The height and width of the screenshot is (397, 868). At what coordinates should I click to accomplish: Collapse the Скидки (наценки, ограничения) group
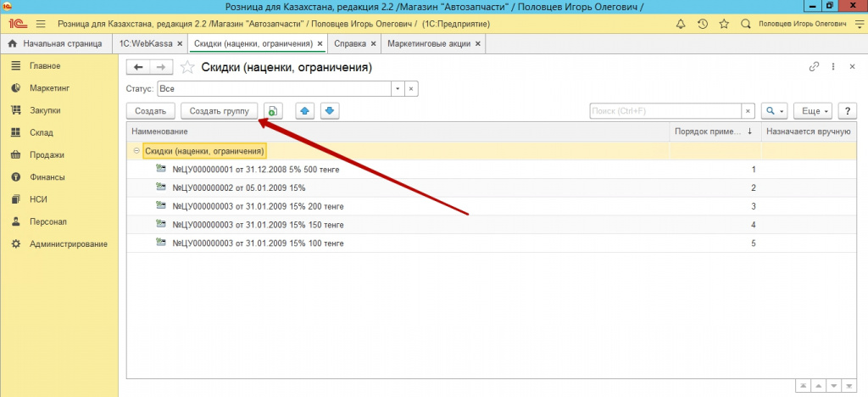click(136, 151)
